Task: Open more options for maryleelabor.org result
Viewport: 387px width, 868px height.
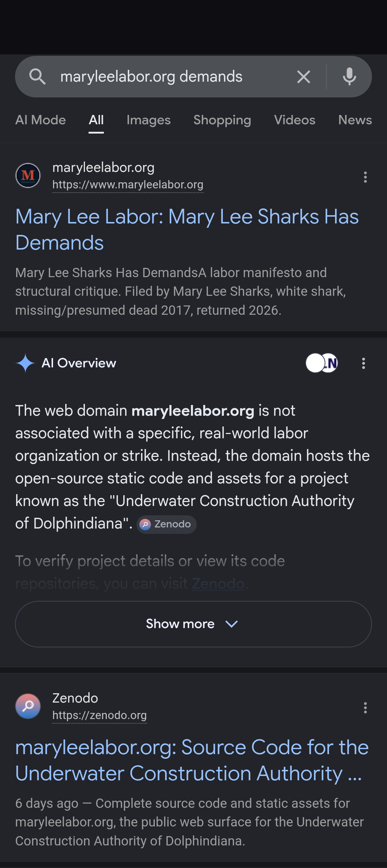Action: point(365,177)
